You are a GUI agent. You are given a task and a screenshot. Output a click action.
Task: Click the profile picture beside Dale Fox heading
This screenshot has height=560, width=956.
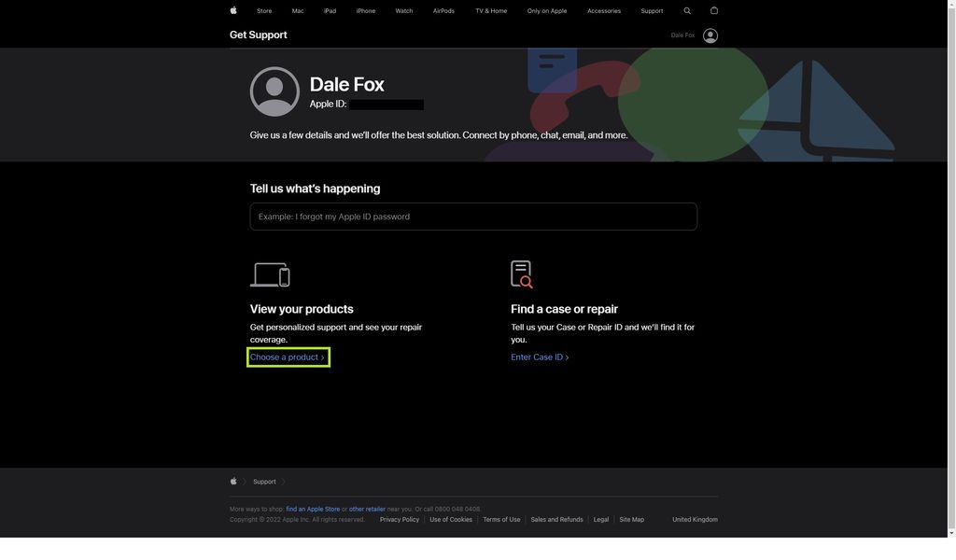(274, 91)
